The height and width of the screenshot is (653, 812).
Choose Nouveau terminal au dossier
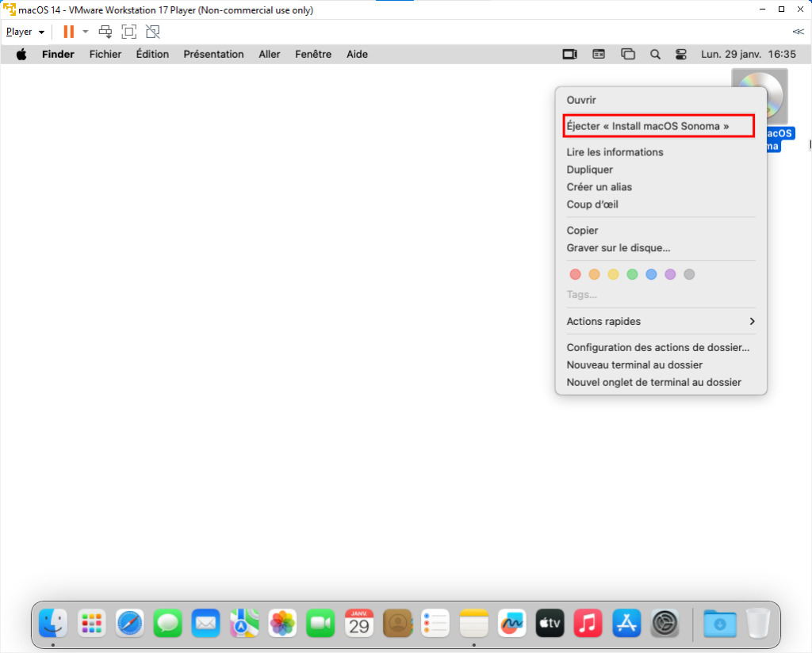pos(634,365)
